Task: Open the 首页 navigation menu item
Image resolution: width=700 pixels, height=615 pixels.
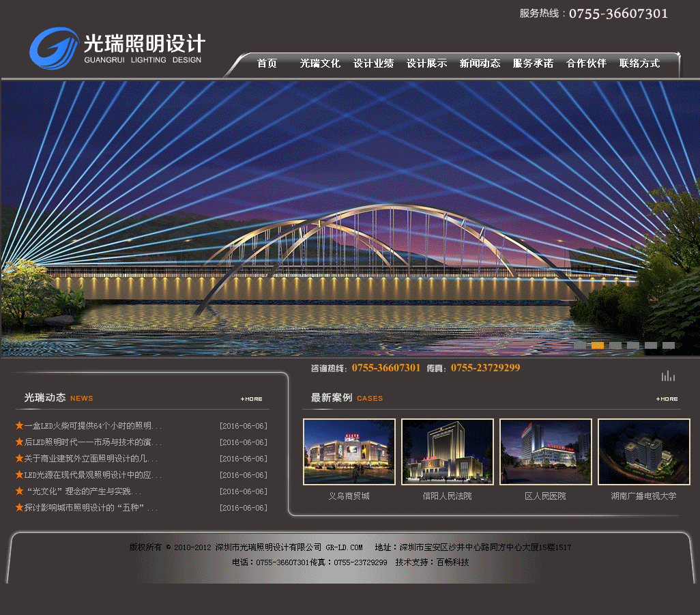Action: (x=267, y=63)
